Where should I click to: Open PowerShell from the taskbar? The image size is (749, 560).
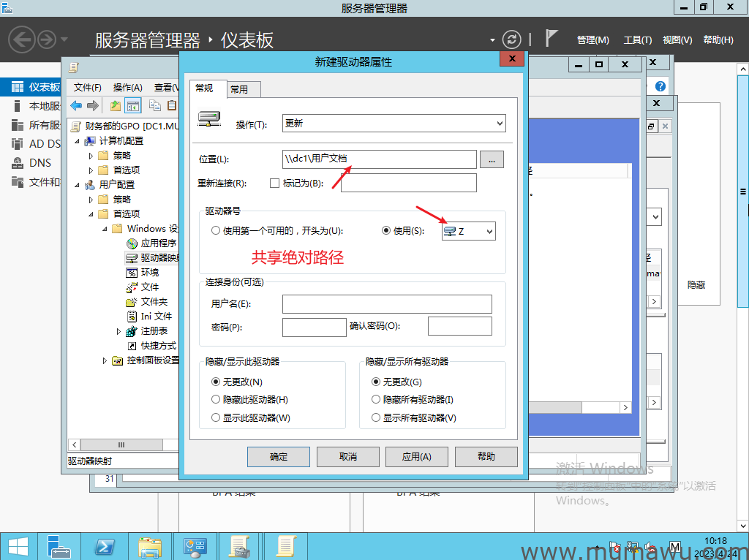pyautogui.click(x=104, y=545)
